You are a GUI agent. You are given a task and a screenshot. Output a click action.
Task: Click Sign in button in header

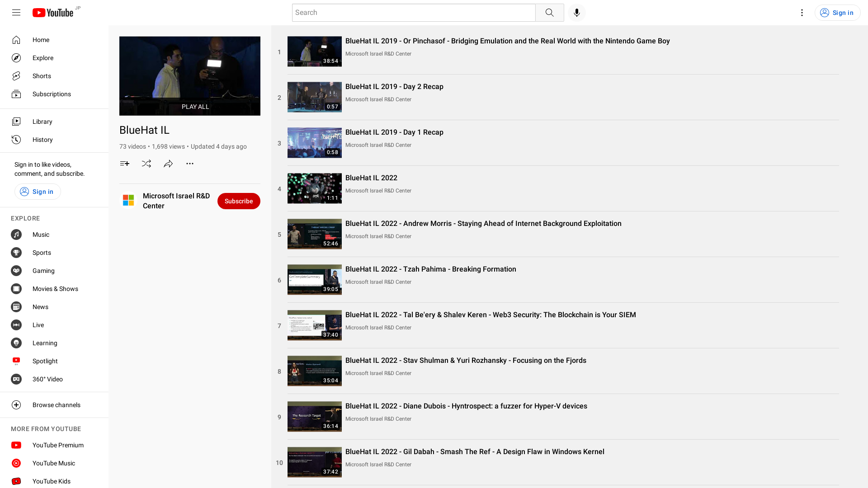point(837,13)
